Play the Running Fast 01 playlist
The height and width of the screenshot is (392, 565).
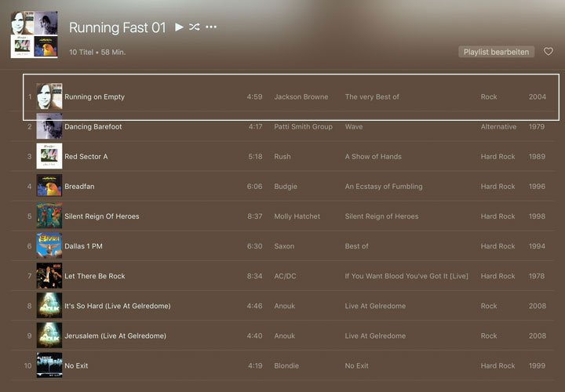pos(179,27)
